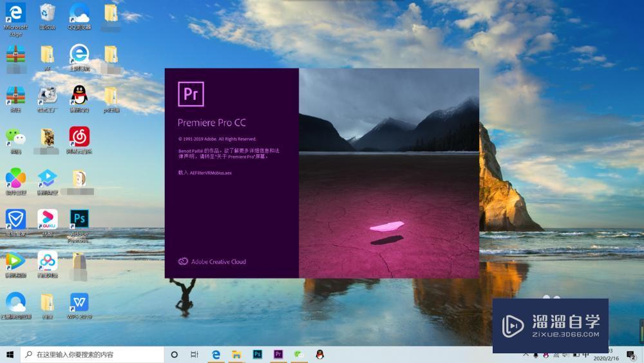The width and height of the screenshot is (644, 363).
Task: Launch the WeChat desktop shortcut
Action: 15,137
